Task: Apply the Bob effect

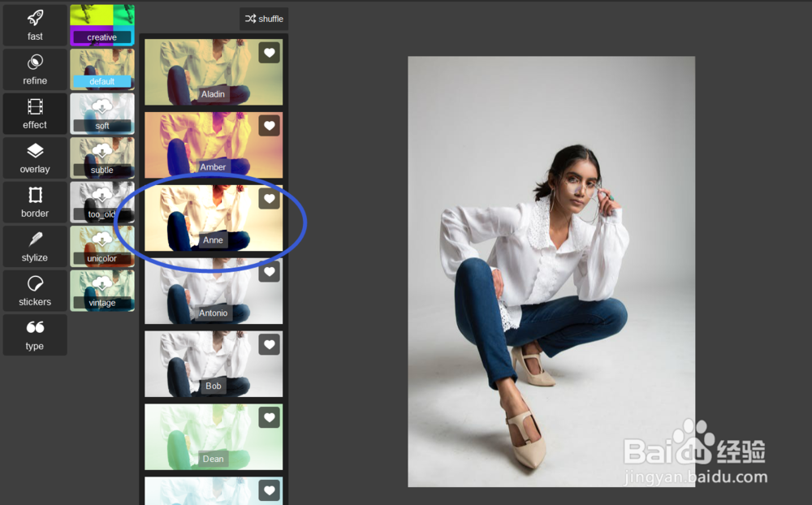Action: coord(214,364)
